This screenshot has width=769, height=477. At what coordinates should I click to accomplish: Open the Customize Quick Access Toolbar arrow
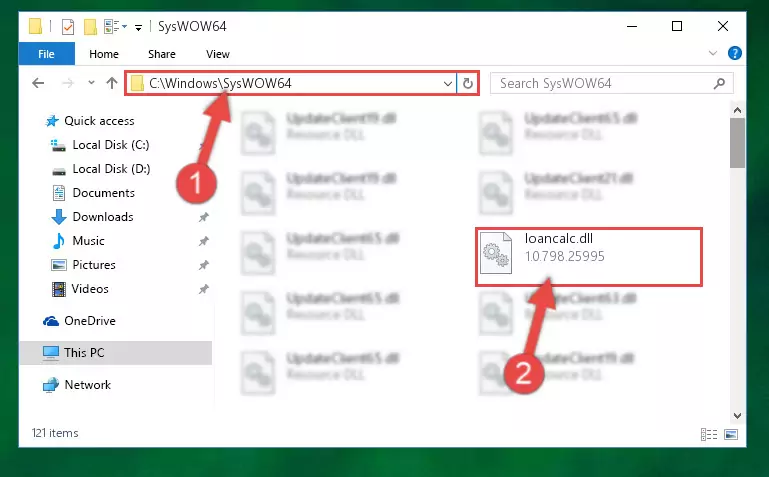pyautogui.click(x=139, y=27)
